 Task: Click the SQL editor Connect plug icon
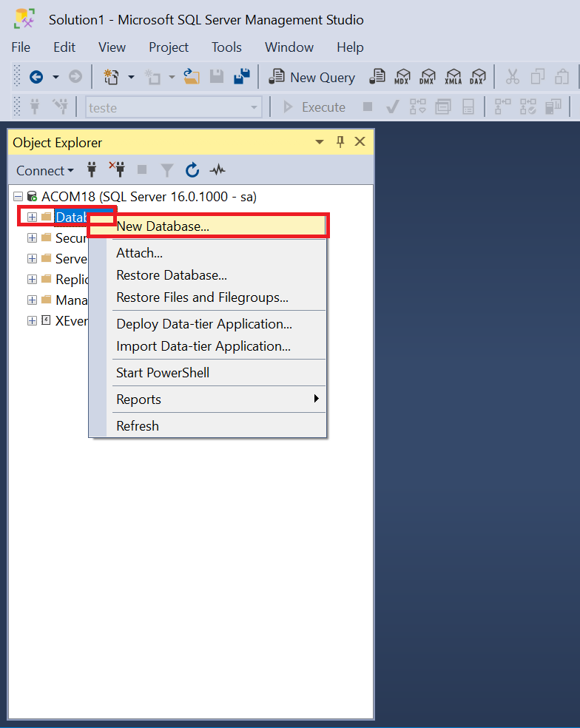pyautogui.click(x=35, y=107)
